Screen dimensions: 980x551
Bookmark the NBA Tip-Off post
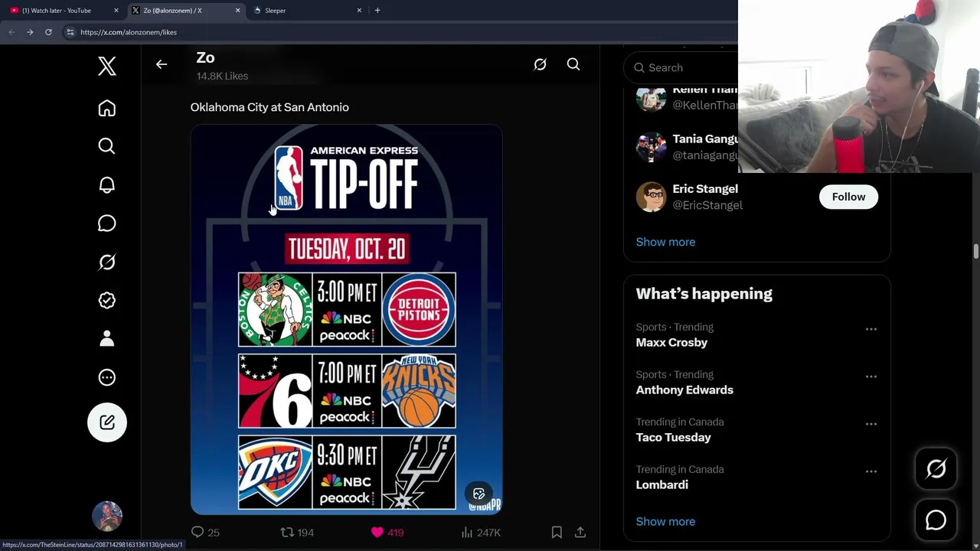pyautogui.click(x=557, y=532)
